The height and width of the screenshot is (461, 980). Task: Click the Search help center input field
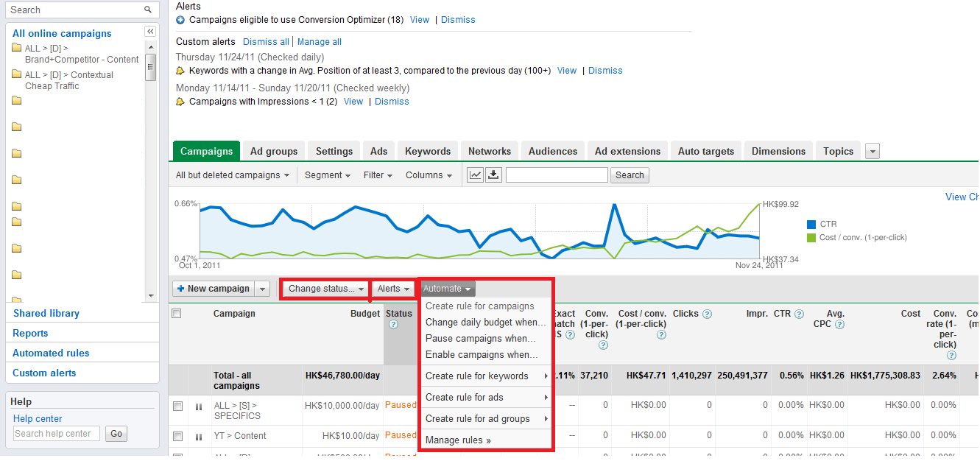(57, 434)
